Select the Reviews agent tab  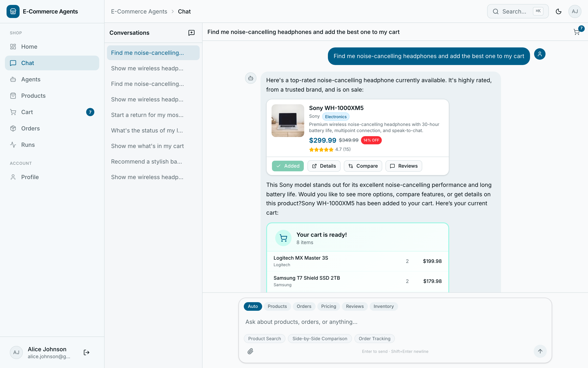point(355,306)
